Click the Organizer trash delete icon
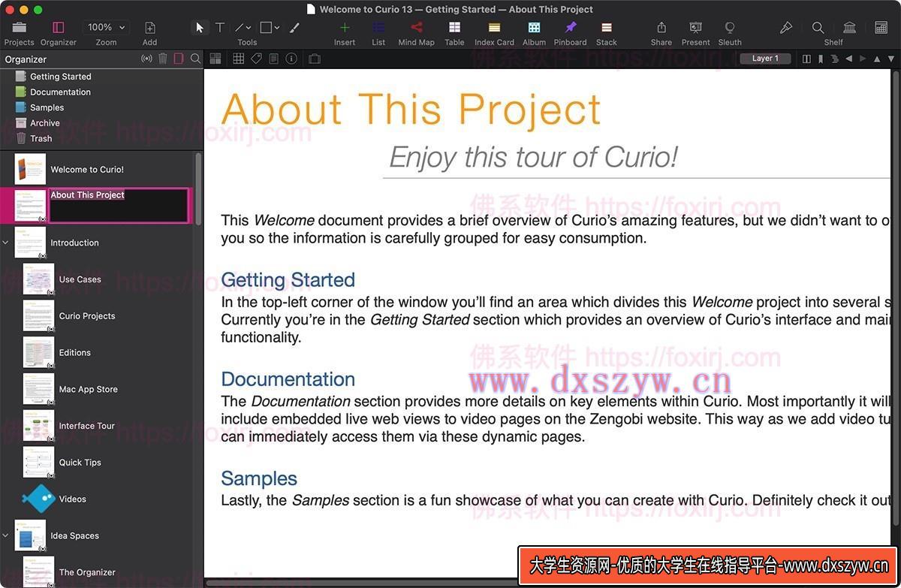The image size is (901, 588). tap(163, 59)
